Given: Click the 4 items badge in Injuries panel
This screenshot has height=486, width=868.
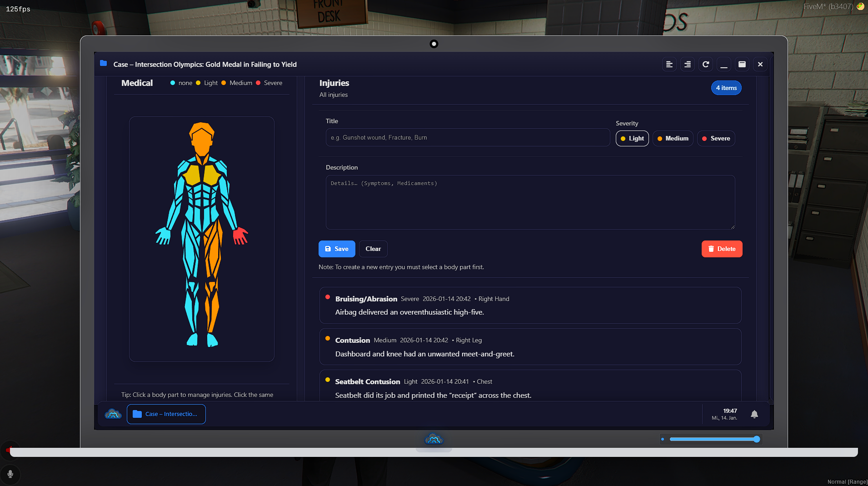Looking at the screenshot, I should pyautogui.click(x=726, y=88).
